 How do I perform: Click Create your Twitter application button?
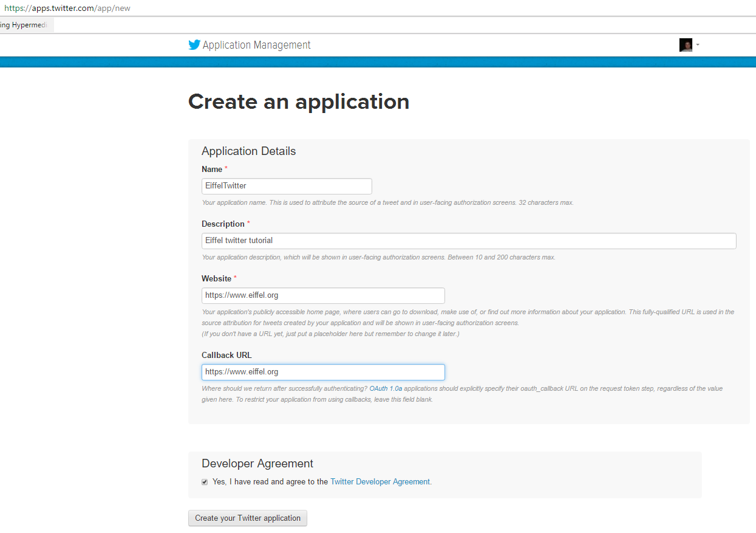click(248, 518)
